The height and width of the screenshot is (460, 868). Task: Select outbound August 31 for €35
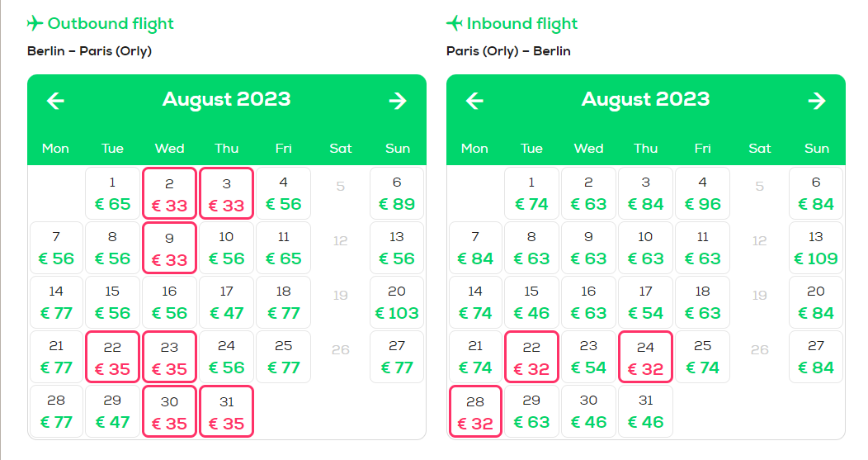pyautogui.click(x=226, y=412)
